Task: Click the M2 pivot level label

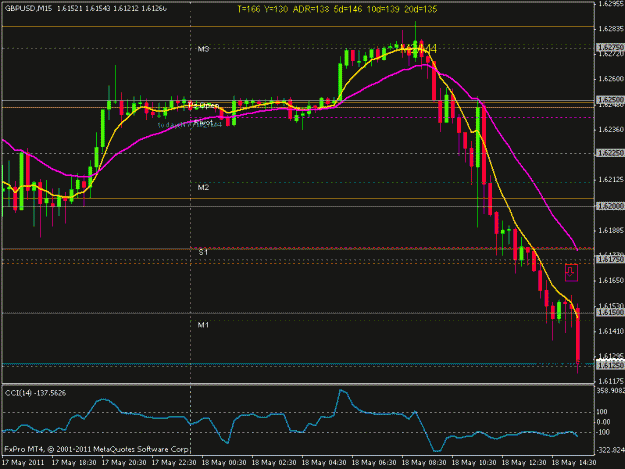Action: [203, 187]
